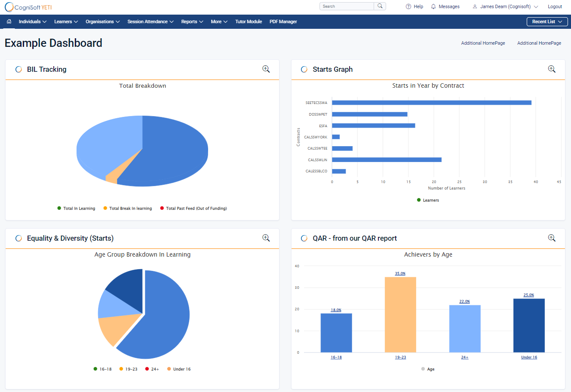Click the home icon in the navigation bar
This screenshot has height=392, width=571.
[9, 21]
